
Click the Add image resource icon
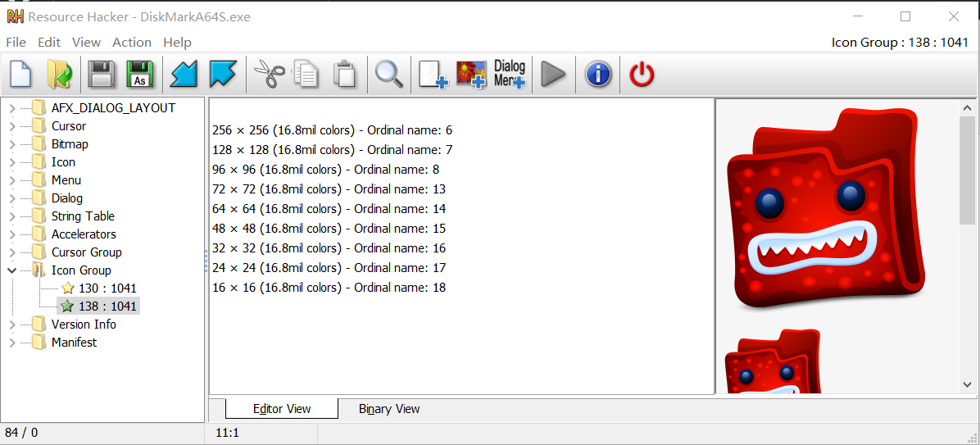tap(471, 75)
